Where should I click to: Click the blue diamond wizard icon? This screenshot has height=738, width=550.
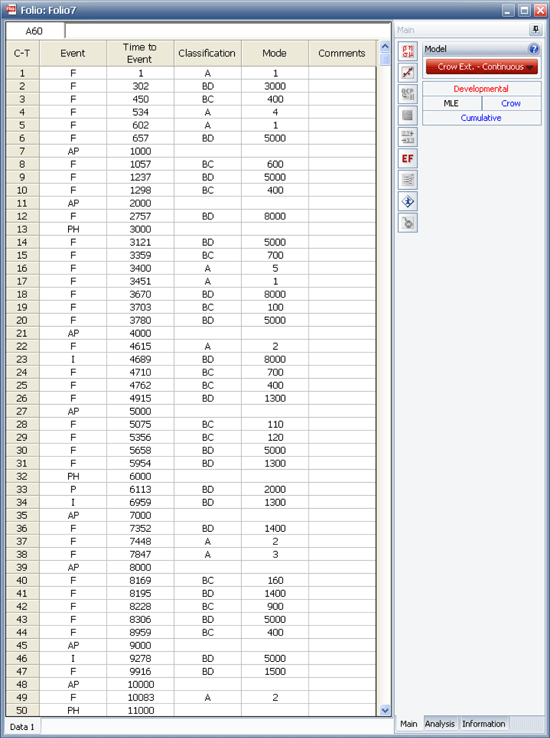(x=407, y=201)
